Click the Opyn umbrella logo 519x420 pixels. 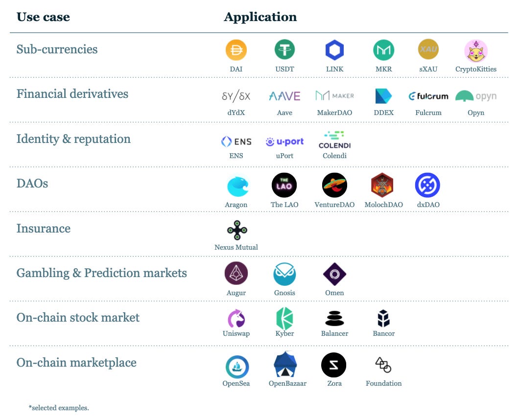click(x=476, y=96)
